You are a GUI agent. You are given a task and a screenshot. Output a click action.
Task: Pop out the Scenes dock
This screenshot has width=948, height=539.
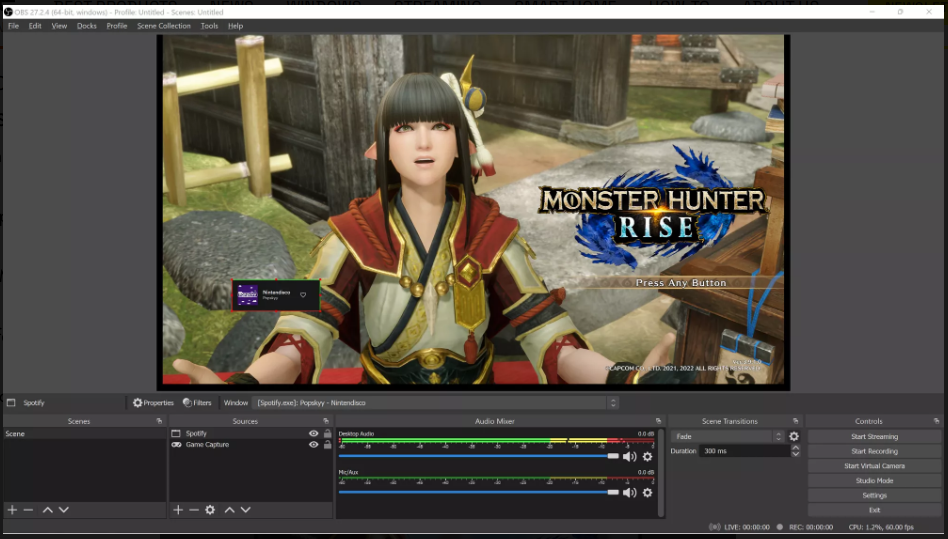160,421
